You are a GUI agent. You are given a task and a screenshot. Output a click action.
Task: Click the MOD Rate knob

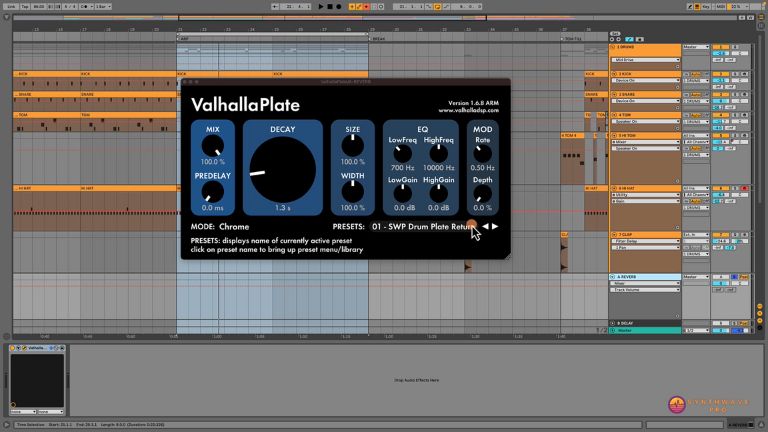pos(482,154)
